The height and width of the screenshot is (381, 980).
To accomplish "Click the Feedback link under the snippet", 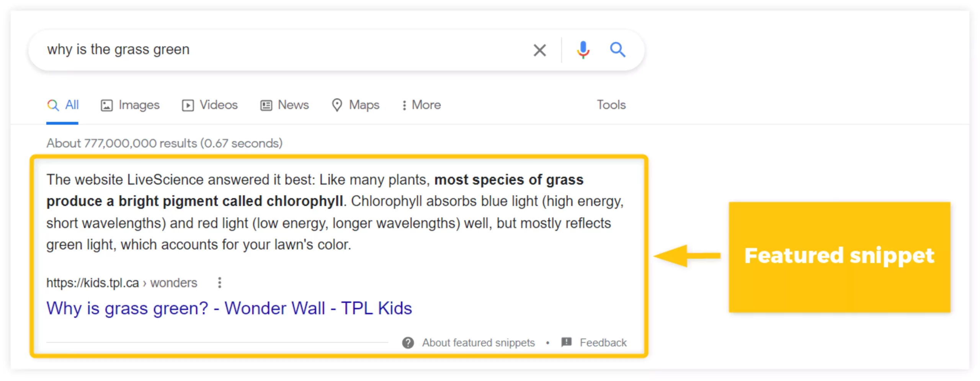I will pos(603,342).
